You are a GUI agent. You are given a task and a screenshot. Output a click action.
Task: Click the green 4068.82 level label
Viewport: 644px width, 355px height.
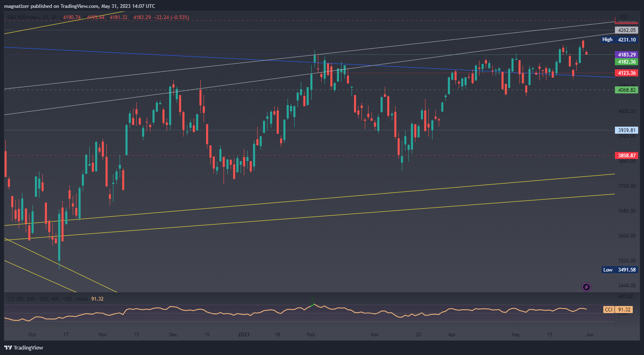point(627,90)
